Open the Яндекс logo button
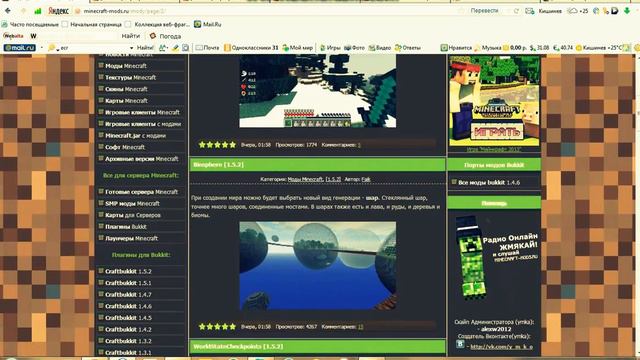 pos(58,11)
